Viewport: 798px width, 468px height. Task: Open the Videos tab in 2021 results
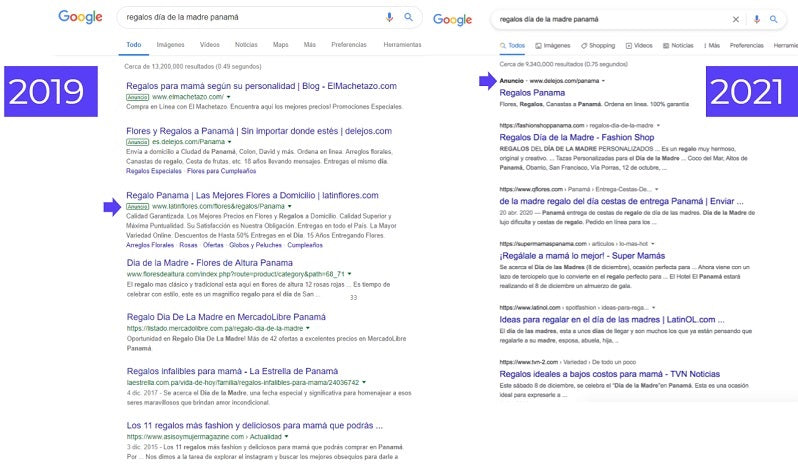[x=639, y=46]
